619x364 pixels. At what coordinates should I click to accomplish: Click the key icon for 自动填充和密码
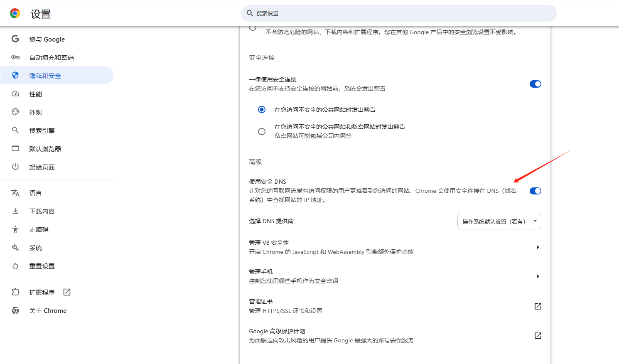[15, 57]
